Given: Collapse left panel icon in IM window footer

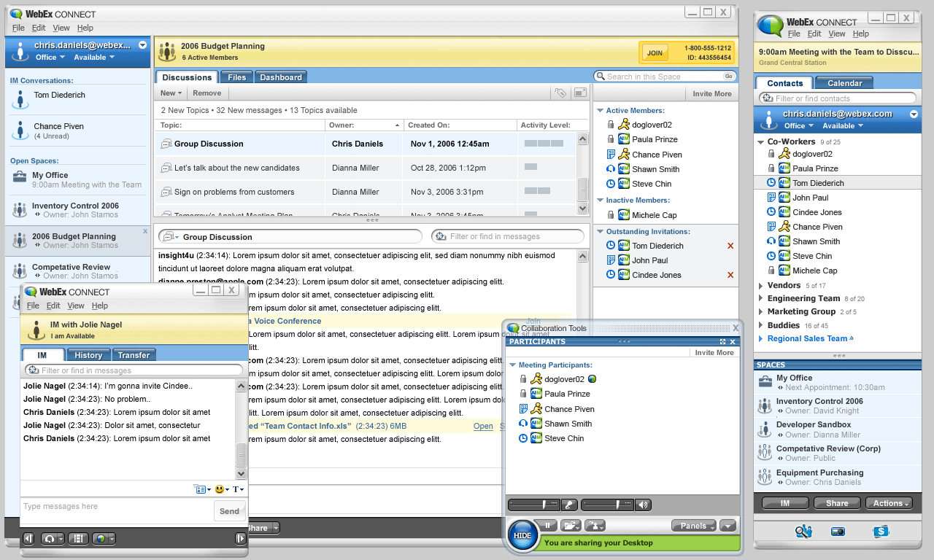Looking at the screenshot, I should tap(28, 539).
